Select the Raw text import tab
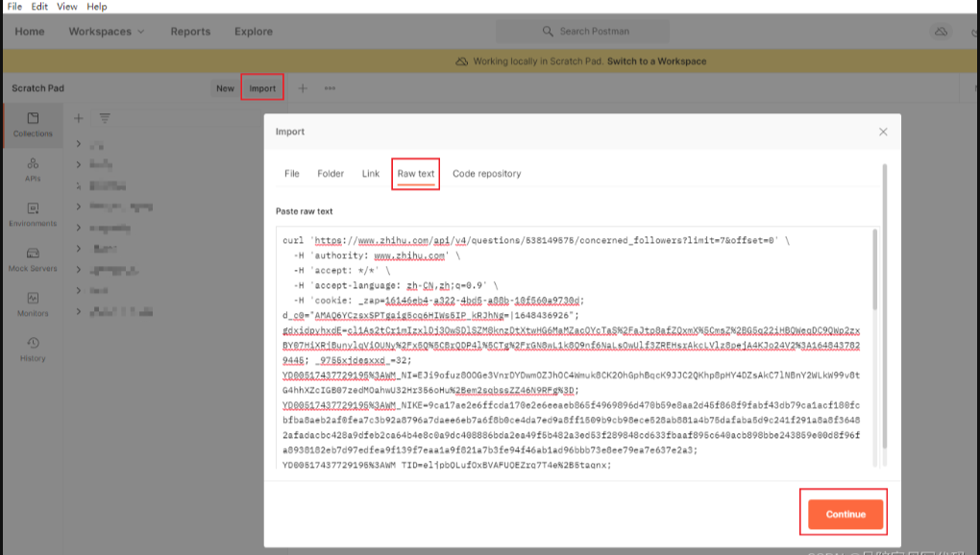The width and height of the screenshot is (980, 555). 416,174
